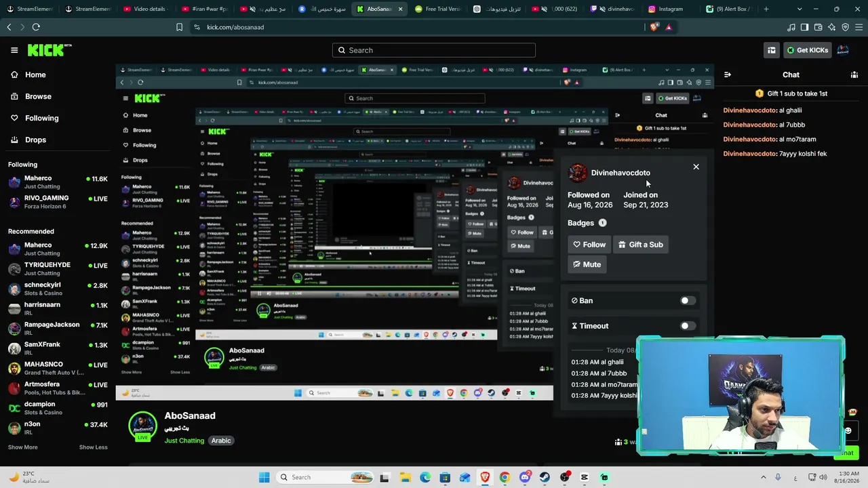Open OBS Studio from the taskbar
Screen dimensions: 868x488
(x=564, y=477)
